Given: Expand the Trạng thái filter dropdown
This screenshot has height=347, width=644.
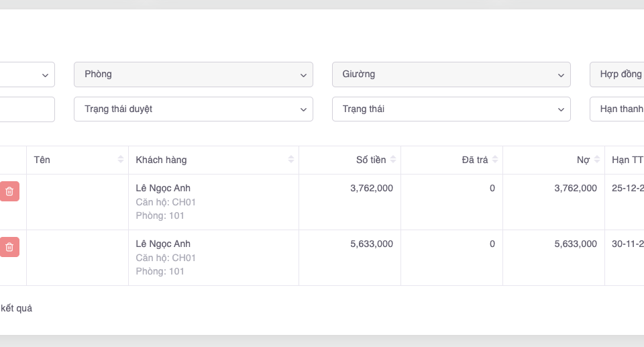Looking at the screenshot, I should point(451,109).
